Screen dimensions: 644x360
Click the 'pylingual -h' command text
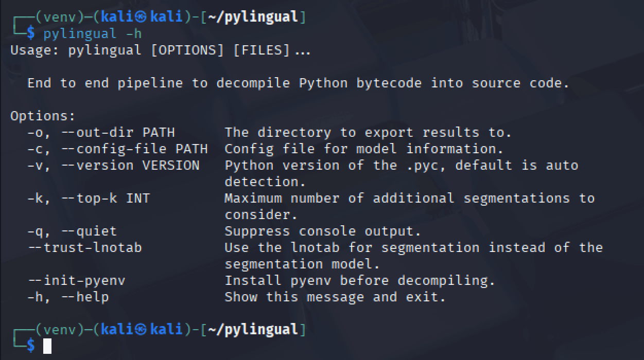(x=93, y=34)
